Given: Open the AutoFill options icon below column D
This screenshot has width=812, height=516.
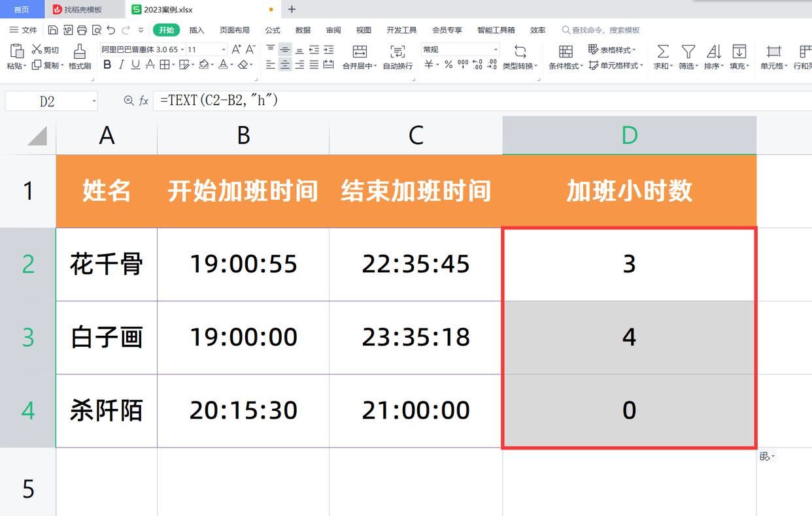Looking at the screenshot, I should pyautogui.click(x=767, y=457).
